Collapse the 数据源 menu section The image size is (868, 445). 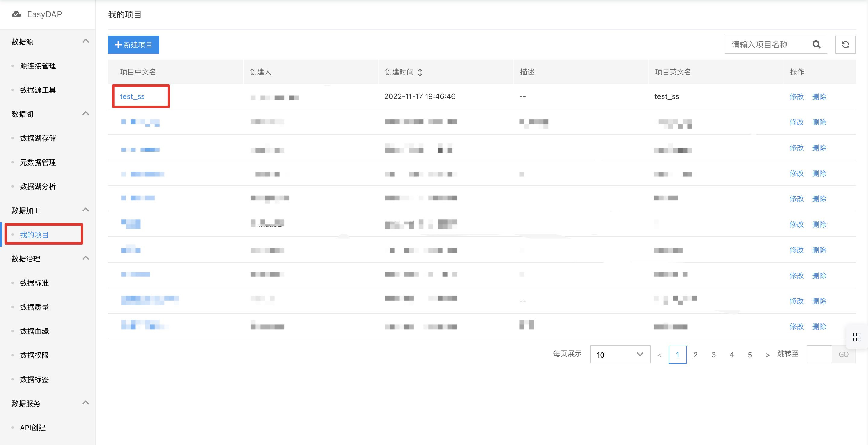(x=86, y=41)
